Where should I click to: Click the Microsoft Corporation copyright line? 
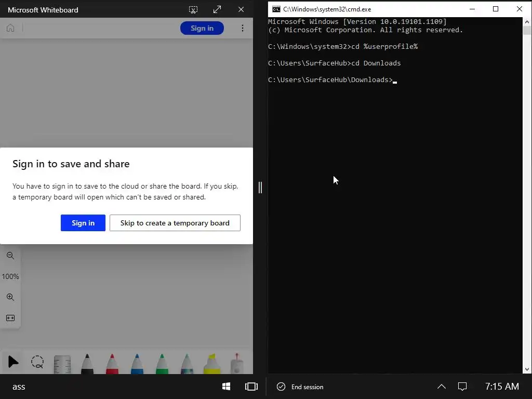pos(365,30)
